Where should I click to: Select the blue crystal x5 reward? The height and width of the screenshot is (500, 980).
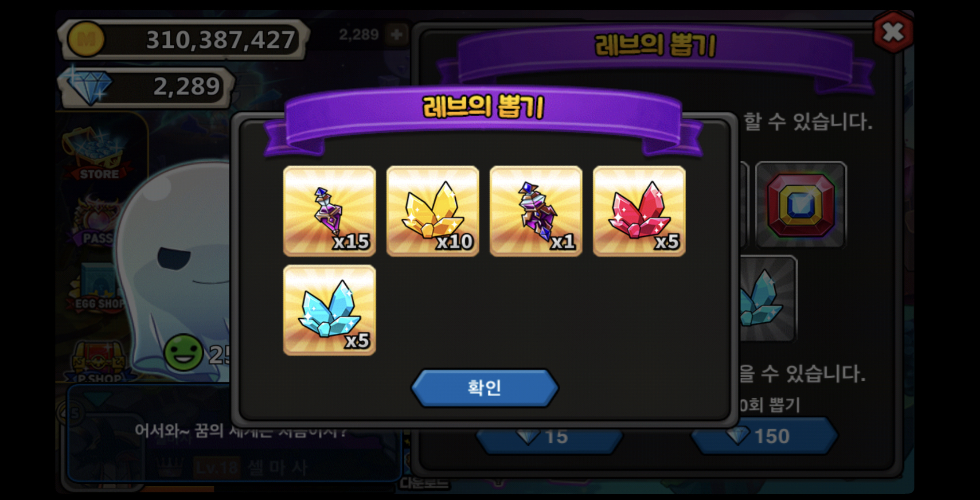(x=329, y=310)
